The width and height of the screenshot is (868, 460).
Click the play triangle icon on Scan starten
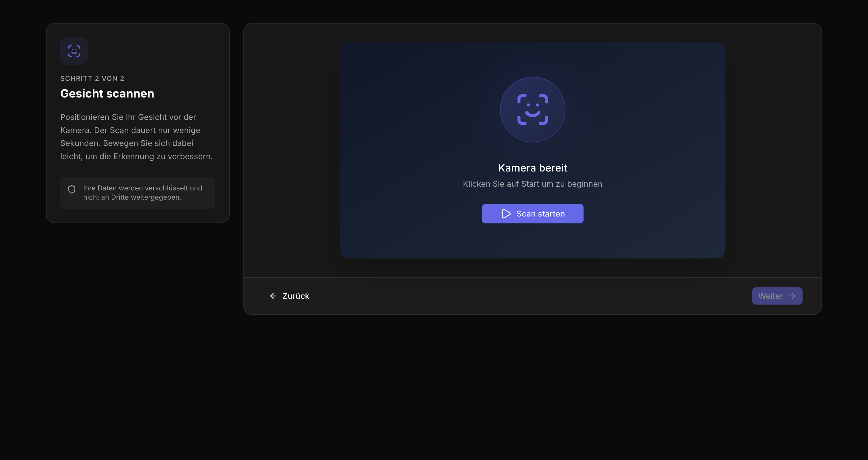506,214
